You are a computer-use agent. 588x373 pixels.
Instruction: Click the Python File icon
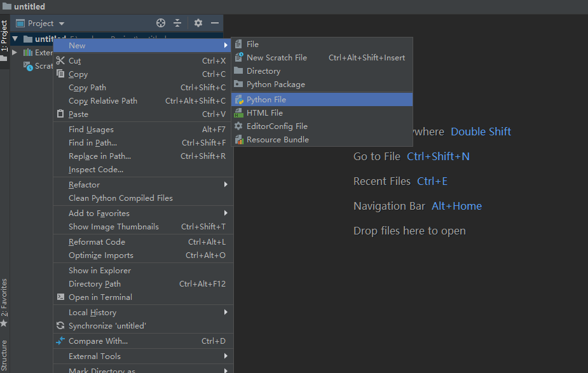239,100
